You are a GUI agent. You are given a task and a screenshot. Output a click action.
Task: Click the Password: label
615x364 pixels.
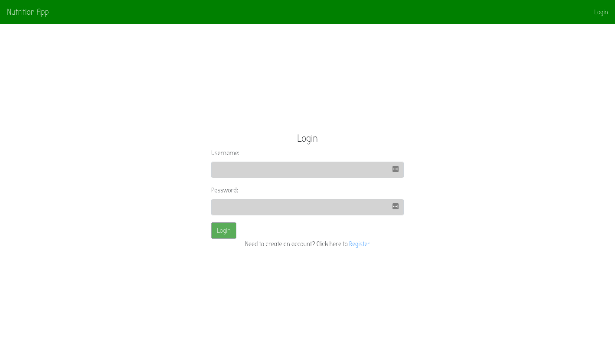(225, 190)
